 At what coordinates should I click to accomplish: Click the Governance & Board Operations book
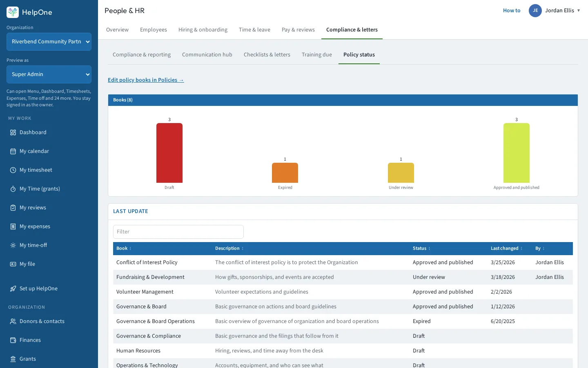[x=156, y=321]
